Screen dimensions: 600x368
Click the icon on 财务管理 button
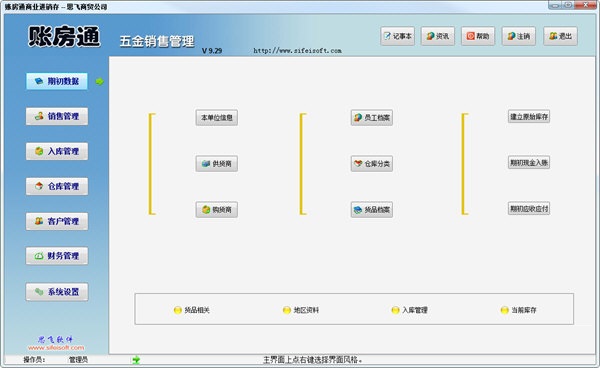(x=39, y=256)
